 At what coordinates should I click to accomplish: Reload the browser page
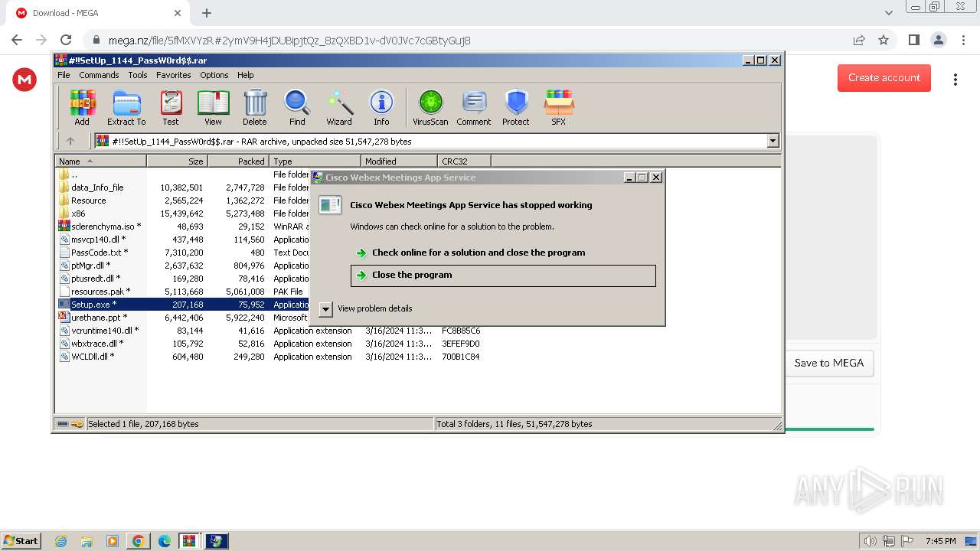(x=66, y=40)
